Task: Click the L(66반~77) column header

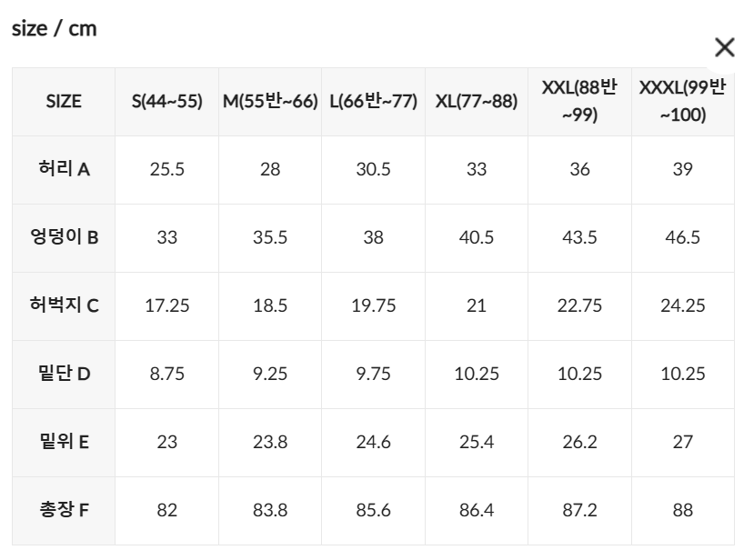Action: 373,102
